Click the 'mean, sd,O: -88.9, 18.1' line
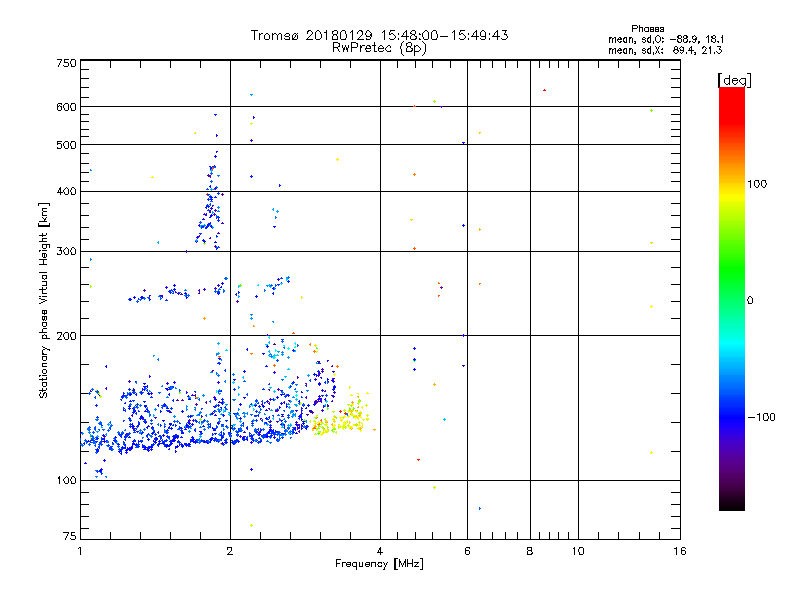 coord(666,39)
